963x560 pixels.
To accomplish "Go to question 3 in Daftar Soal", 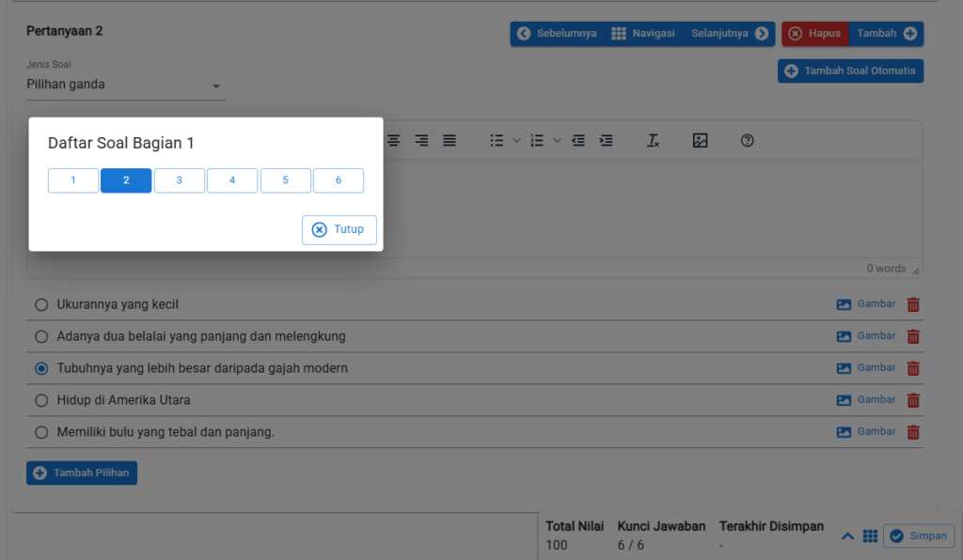I will pyautogui.click(x=180, y=180).
